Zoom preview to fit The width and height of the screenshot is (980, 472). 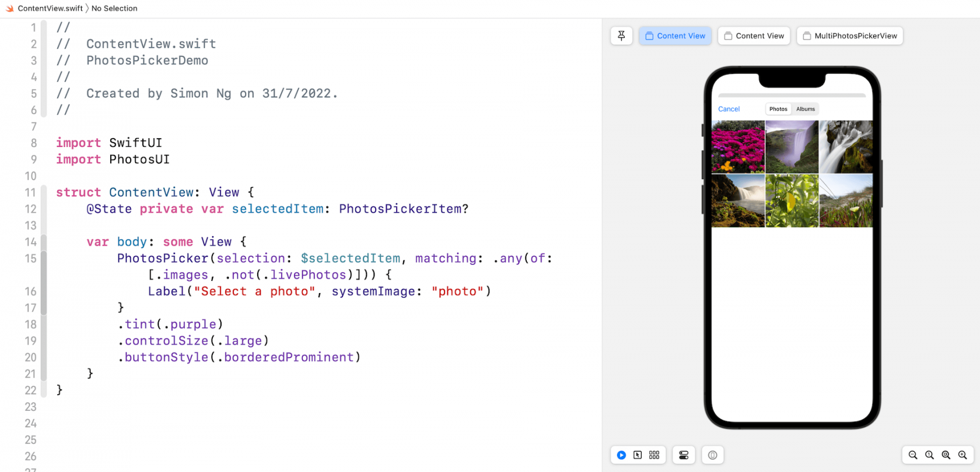point(946,455)
